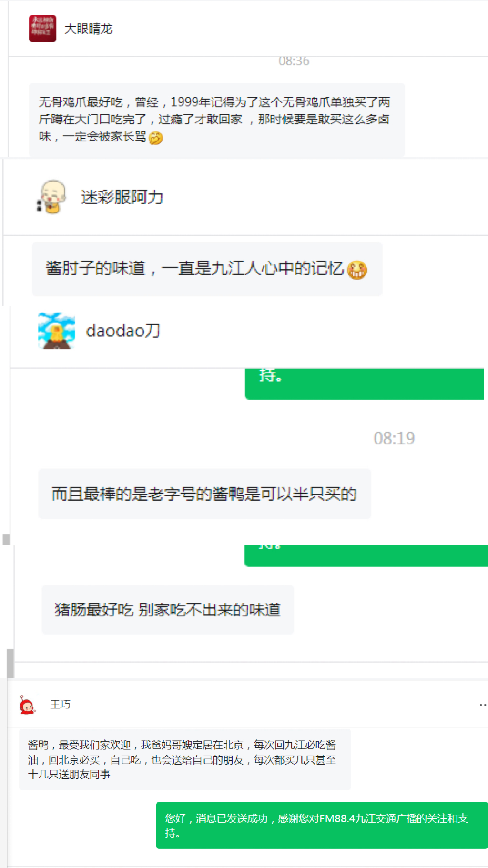Click the 08:19 timestamp
The width and height of the screenshot is (488, 868).
click(x=394, y=438)
